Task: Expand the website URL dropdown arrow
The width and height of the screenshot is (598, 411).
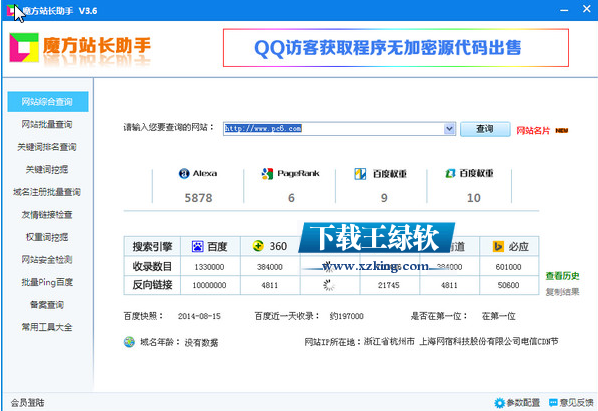Action: click(450, 128)
